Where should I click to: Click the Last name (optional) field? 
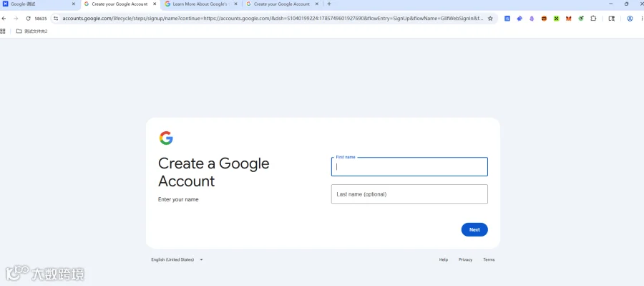click(409, 194)
